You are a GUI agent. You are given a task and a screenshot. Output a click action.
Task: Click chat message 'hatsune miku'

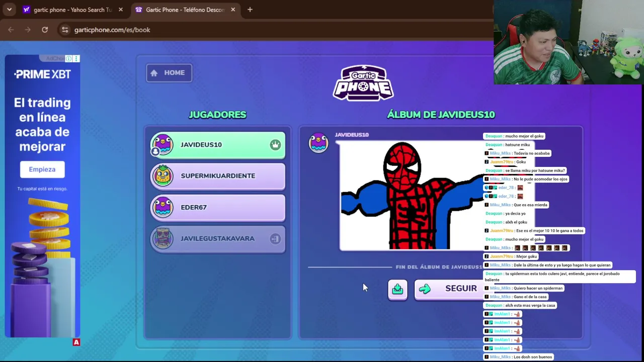tap(517, 145)
